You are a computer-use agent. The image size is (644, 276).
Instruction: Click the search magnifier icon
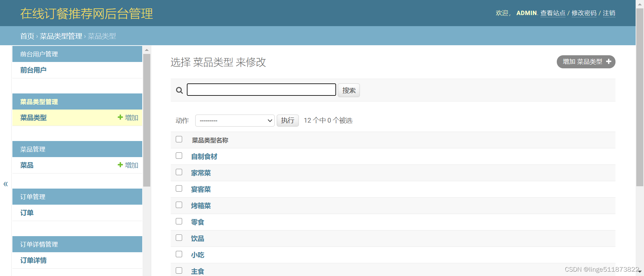point(179,90)
